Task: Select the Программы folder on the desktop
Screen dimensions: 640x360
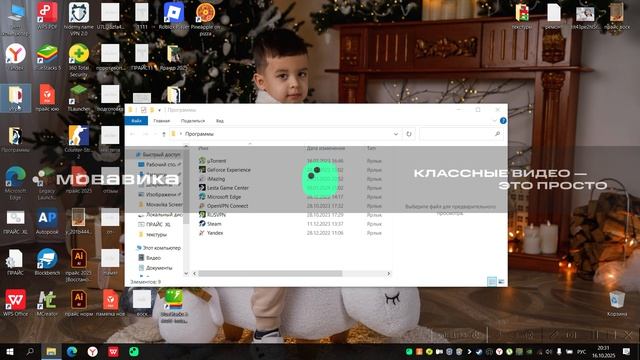Action: (16, 139)
